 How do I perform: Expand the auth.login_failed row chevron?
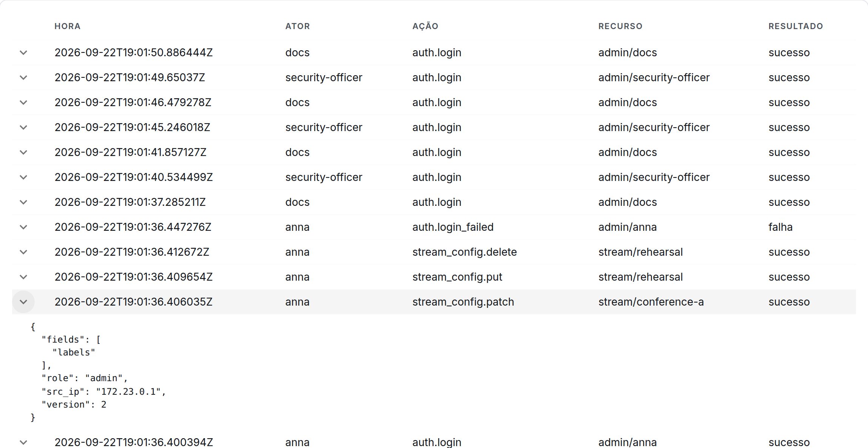tap(23, 227)
